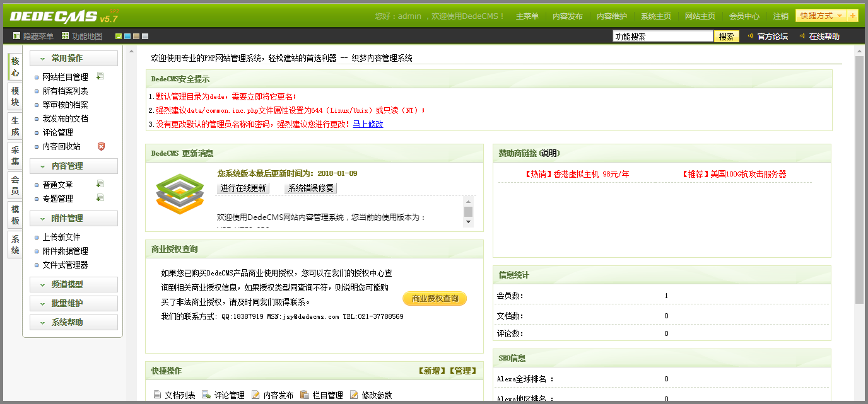Expand the 批量维护 menu section

point(73,304)
